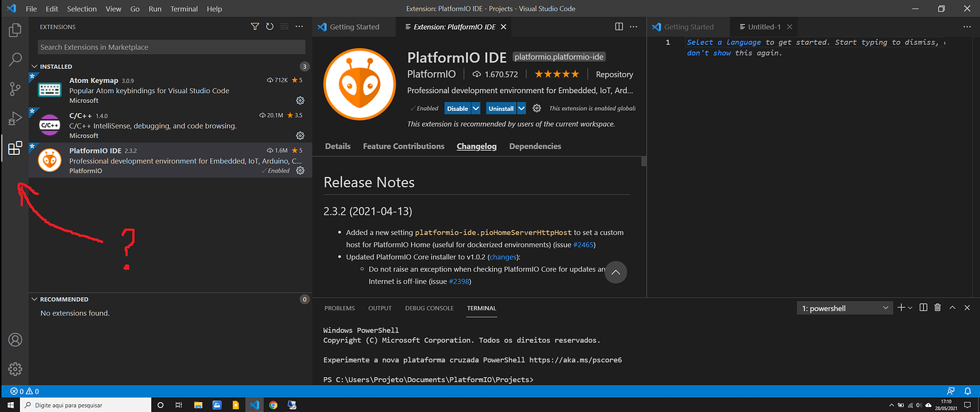Viewport: 980px width, 412px height.
Task: Filter extensions using the funnel icon
Action: 254,26
